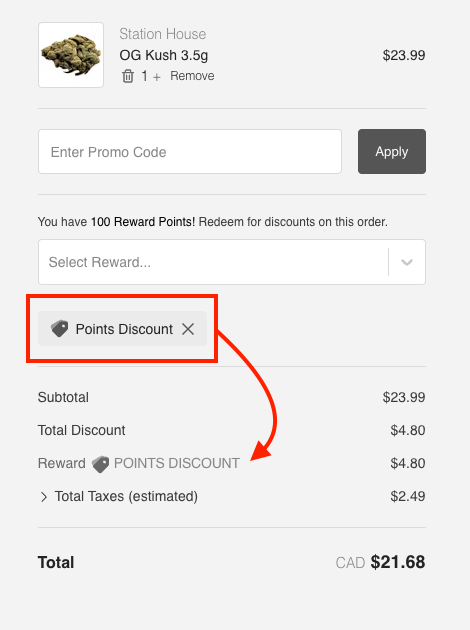
Task: Click the POINTS DISCOUNT reward line text
Action: [177, 463]
